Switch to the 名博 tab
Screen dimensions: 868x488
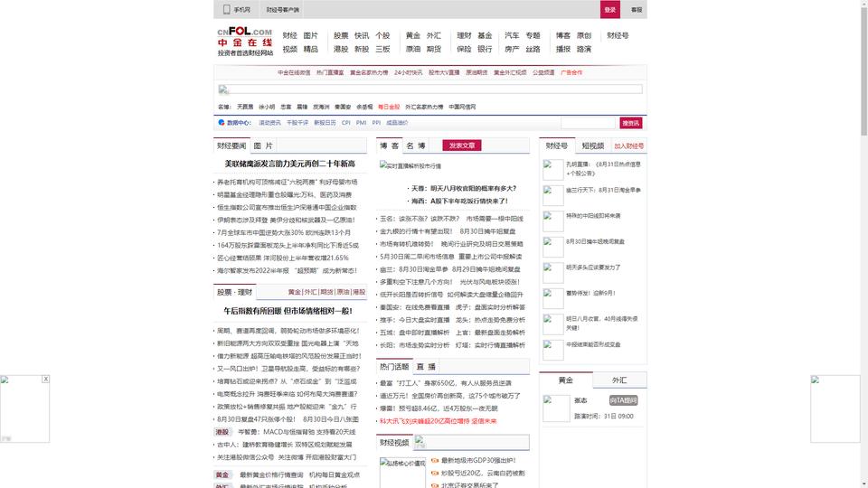click(x=416, y=145)
